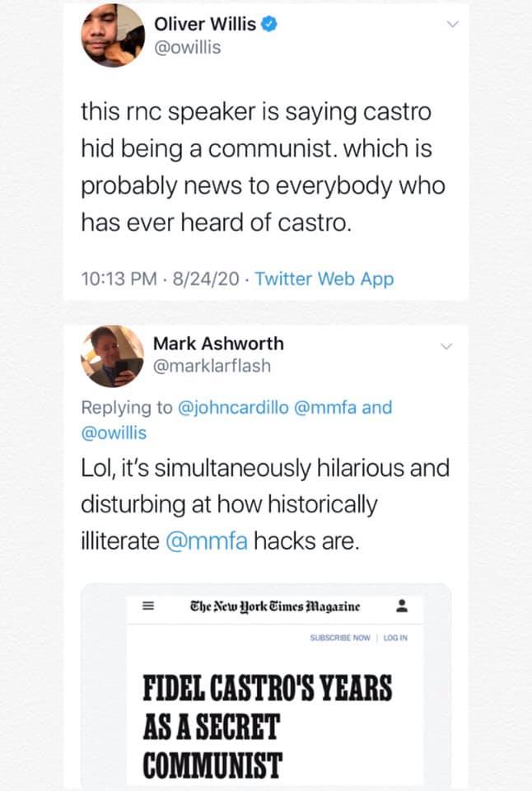Open the @marklarflash handle

coord(212,366)
